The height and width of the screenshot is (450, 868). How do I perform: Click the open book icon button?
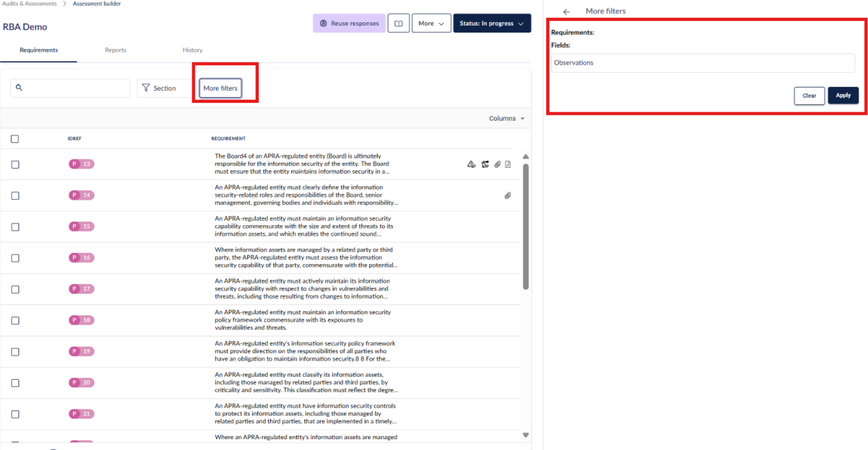tap(399, 24)
